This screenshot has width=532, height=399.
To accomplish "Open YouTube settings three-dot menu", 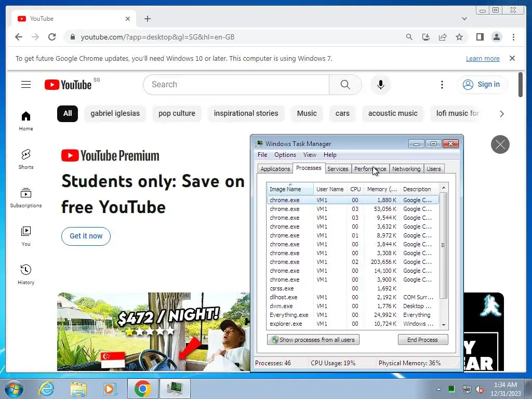I will pyautogui.click(x=442, y=85).
